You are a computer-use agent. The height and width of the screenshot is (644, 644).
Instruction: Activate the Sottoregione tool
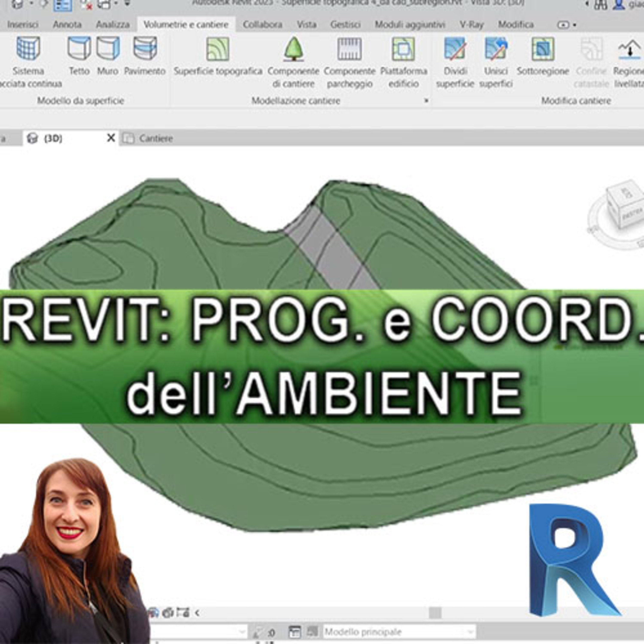(543, 56)
